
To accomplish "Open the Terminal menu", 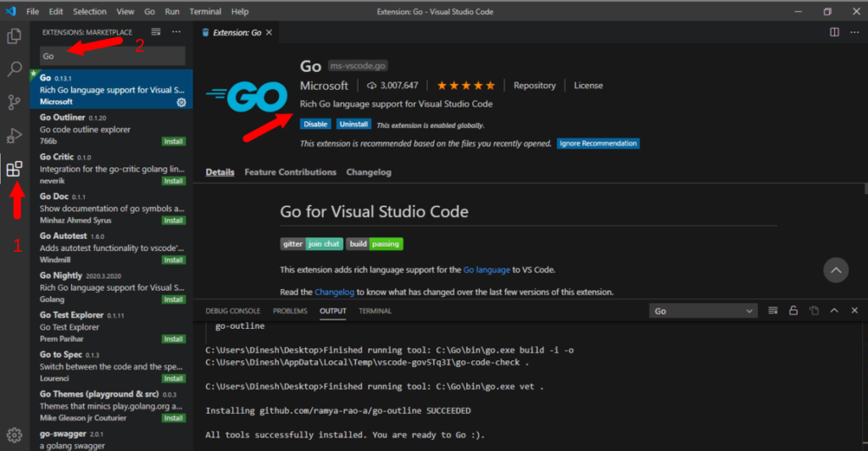I will tap(205, 11).
